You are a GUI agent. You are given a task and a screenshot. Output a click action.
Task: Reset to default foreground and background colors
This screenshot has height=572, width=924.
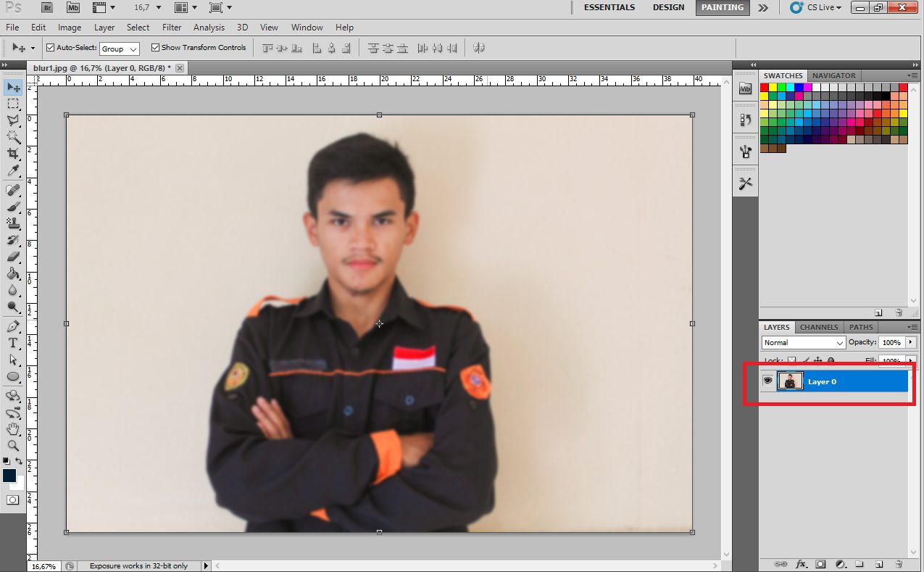pyautogui.click(x=6, y=461)
